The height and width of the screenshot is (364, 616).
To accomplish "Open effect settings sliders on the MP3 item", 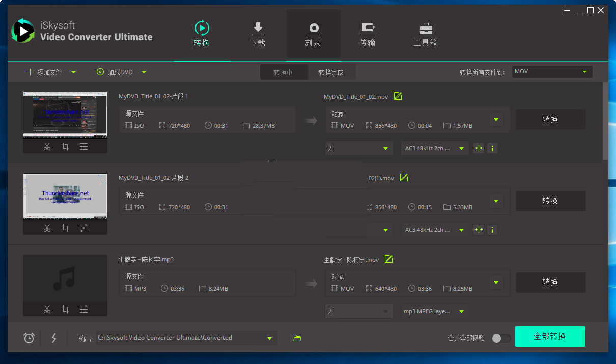I will [x=83, y=309].
